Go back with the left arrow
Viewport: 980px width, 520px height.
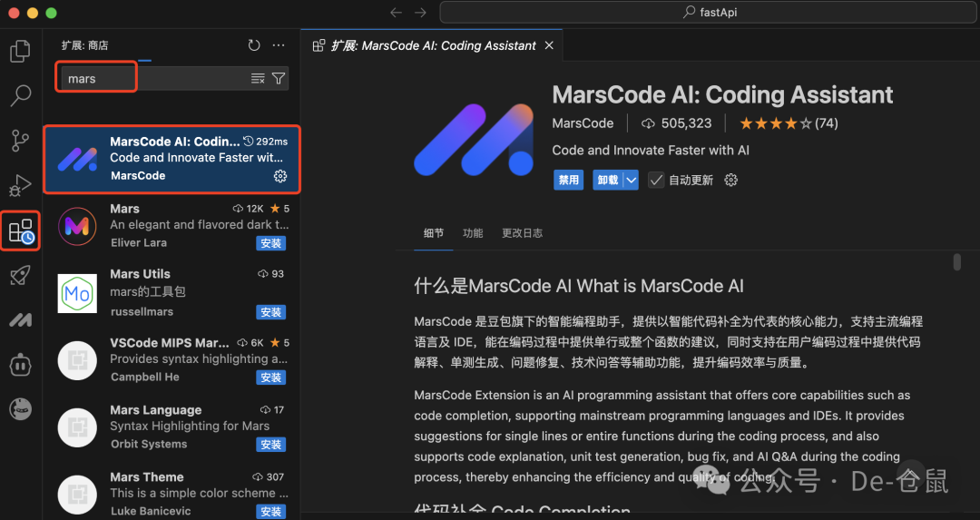click(396, 13)
